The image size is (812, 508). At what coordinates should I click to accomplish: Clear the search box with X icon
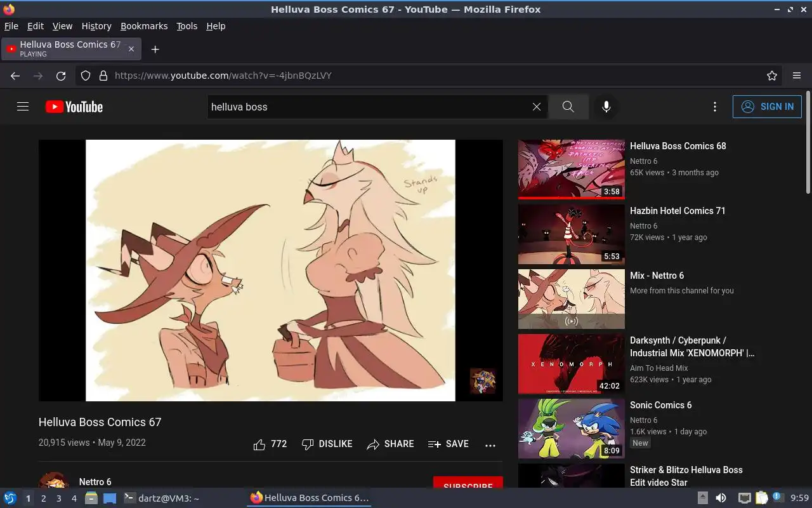coord(537,107)
